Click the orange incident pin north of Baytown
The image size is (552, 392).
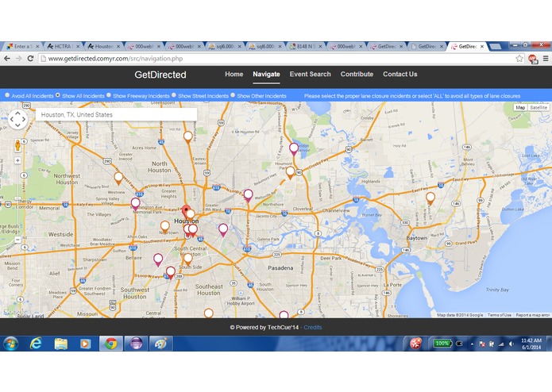[x=430, y=198]
